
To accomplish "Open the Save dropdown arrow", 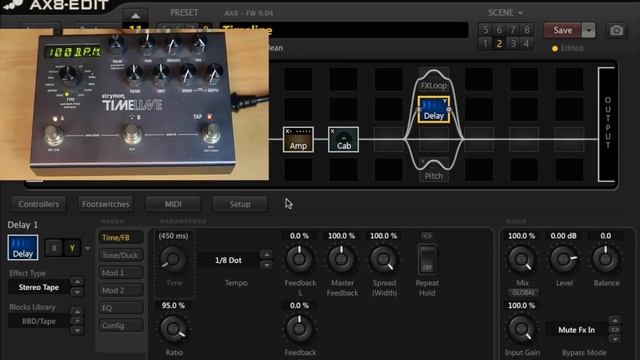I will (589, 30).
